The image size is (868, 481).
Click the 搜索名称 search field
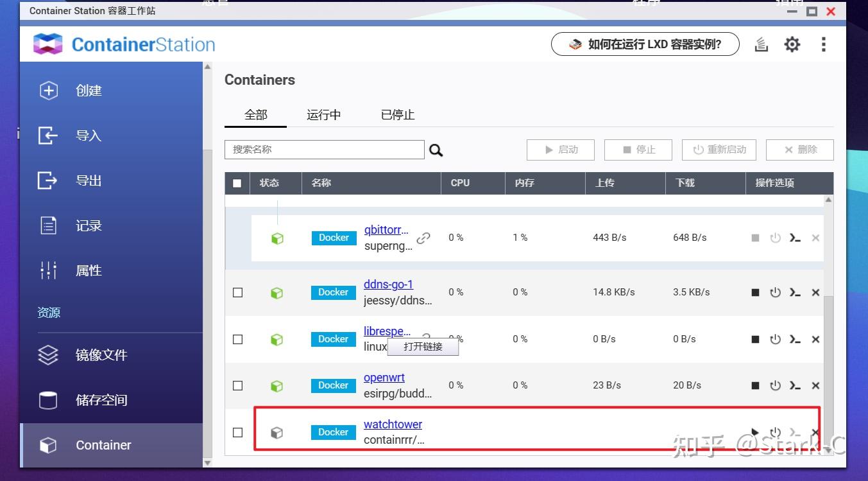coord(325,150)
